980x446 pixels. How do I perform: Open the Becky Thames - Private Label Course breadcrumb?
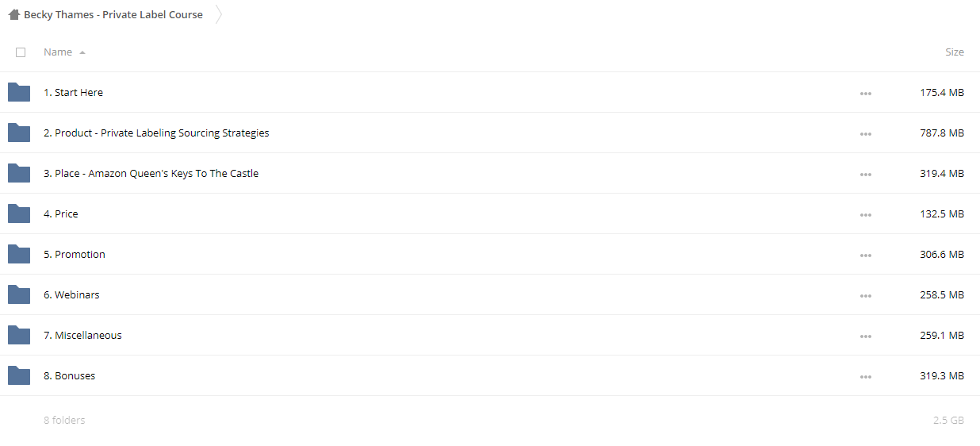(x=113, y=14)
